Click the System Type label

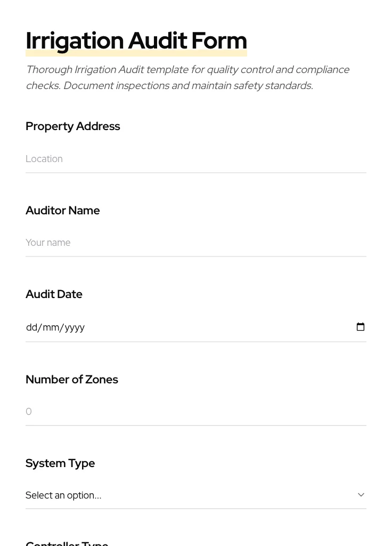tap(60, 463)
